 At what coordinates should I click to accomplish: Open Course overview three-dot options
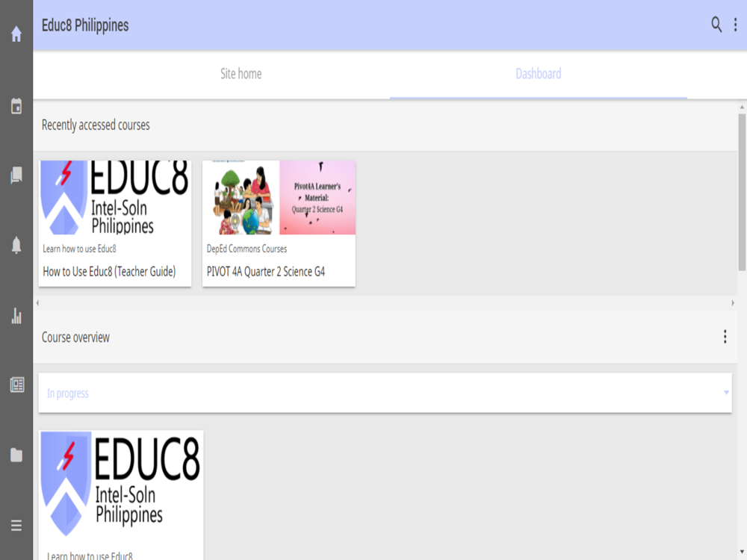coord(725,337)
